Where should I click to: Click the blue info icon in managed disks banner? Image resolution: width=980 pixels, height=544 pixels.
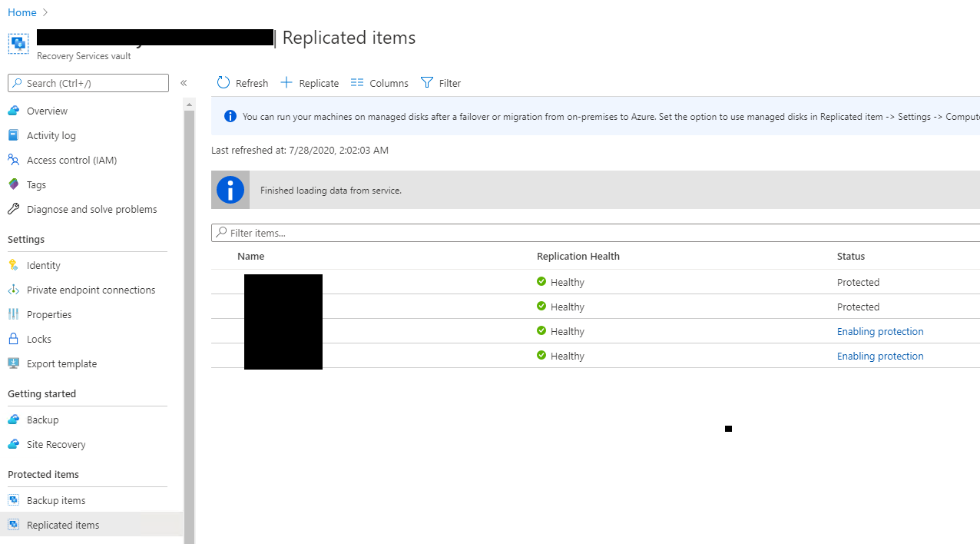point(230,117)
